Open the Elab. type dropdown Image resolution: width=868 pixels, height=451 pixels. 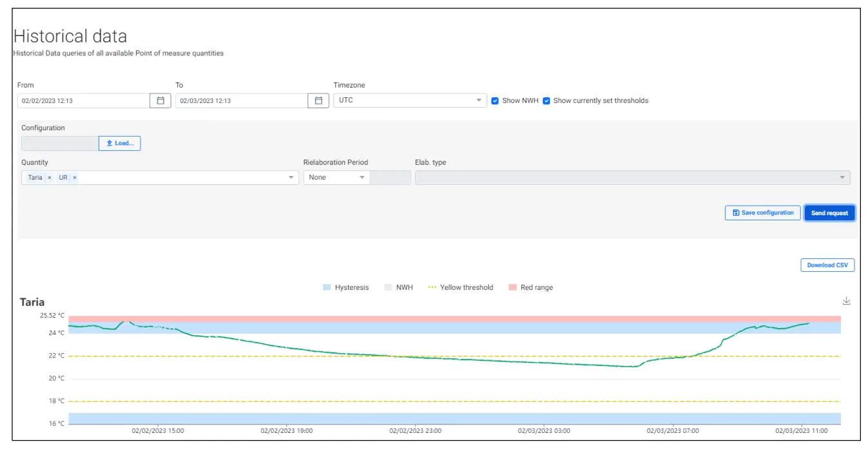click(x=842, y=178)
